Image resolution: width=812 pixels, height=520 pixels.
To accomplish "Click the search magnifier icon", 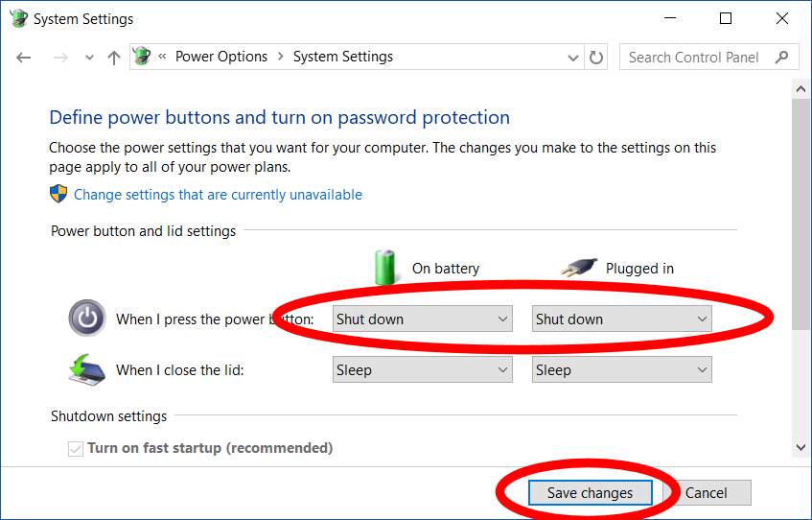I will [x=783, y=58].
